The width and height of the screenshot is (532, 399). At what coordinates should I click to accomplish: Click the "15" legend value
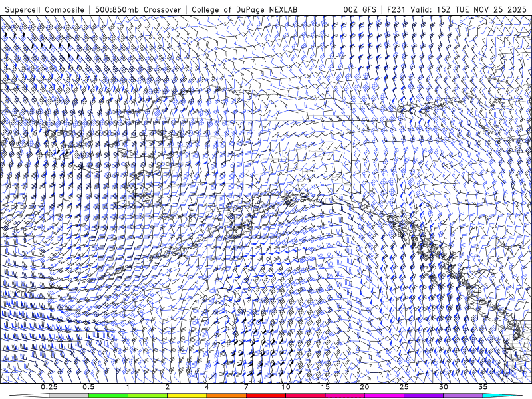click(325, 387)
